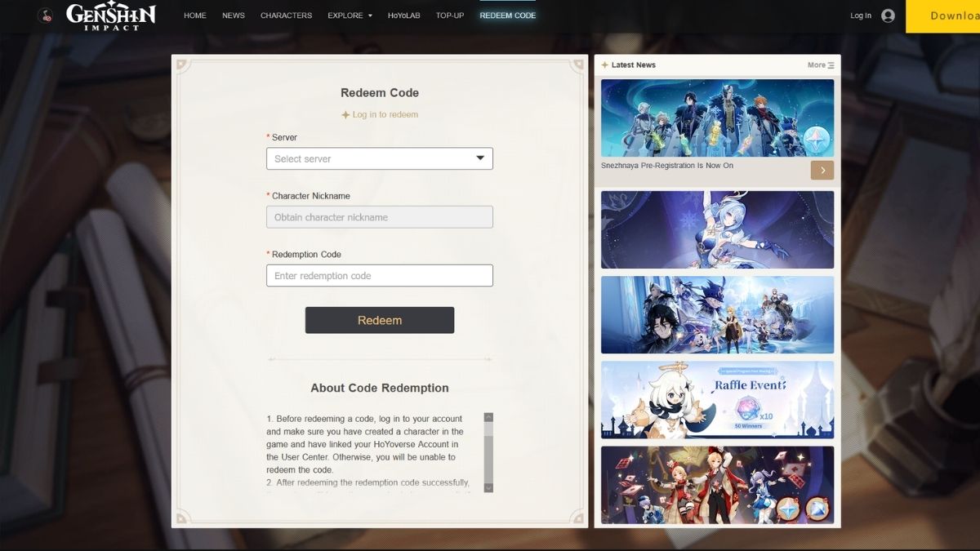Click the arrow button under Snezhnaya news banner
The image size is (980, 551).
pos(822,170)
